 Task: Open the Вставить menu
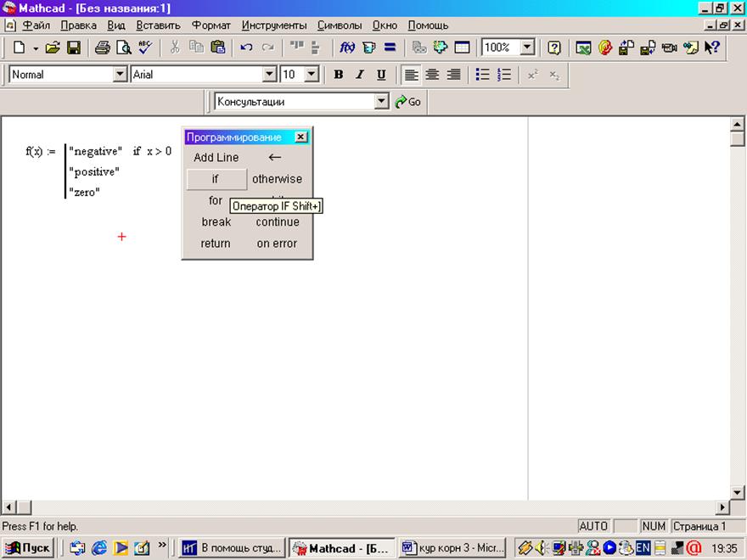(x=158, y=25)
